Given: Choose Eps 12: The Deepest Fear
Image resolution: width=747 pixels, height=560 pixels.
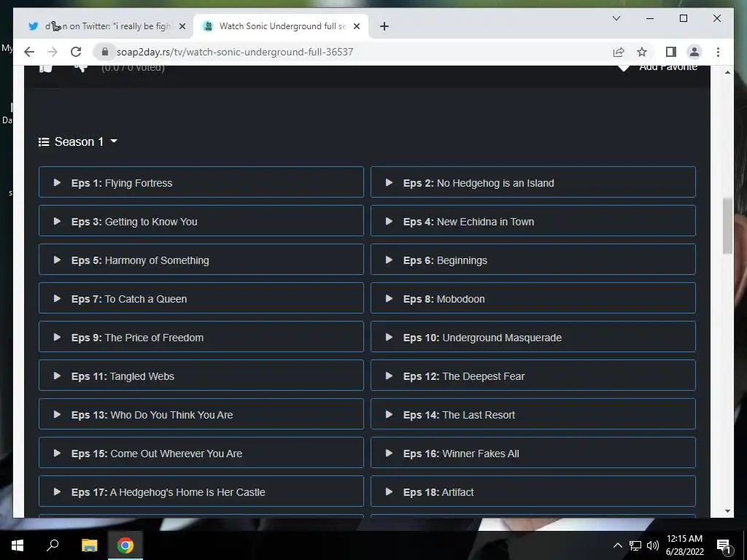Looking at the screenshot, I should [533, 376].
